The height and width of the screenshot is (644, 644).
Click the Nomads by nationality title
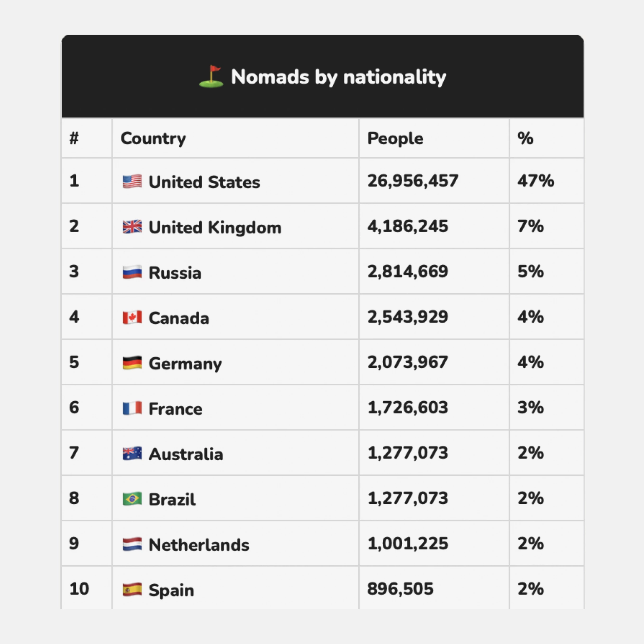tap(339, 77)
